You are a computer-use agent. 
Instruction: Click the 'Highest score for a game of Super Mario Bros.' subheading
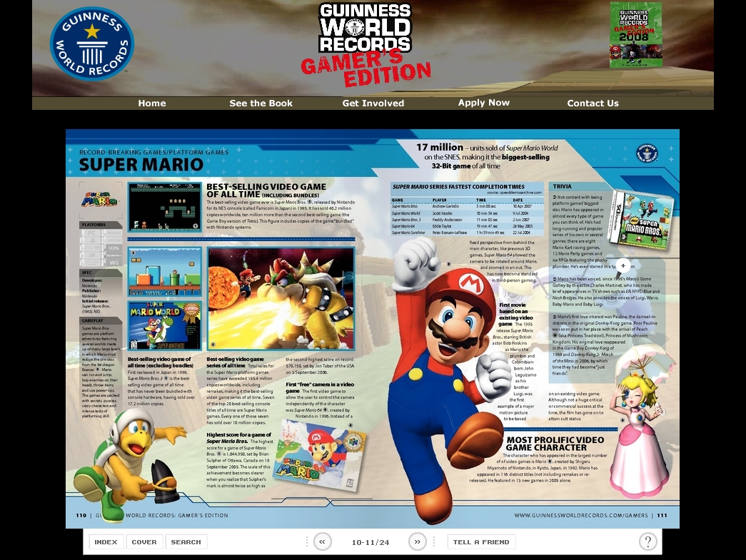[239, 438]
